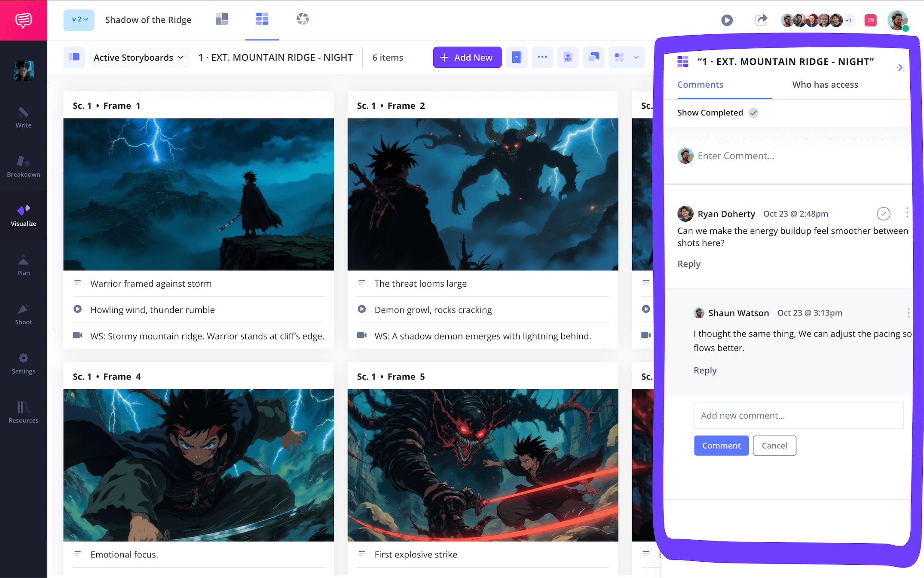Screen dimensions: 924x578
Task: Open the Shoot section from the sidebar
Action: coord(23,314)
